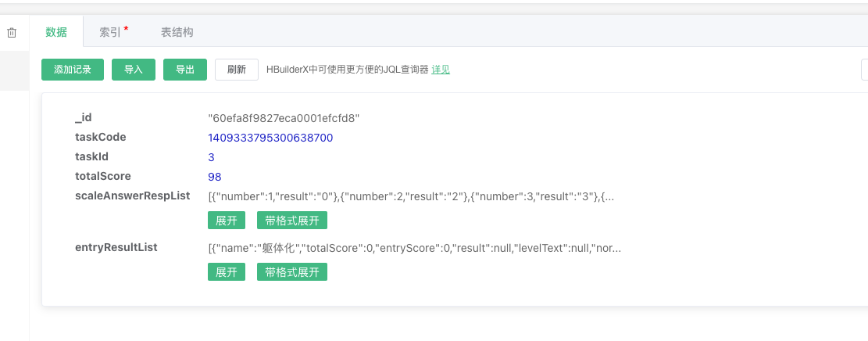
Task: Refresh data with the 刷新 button
Action: pos(237,70)
